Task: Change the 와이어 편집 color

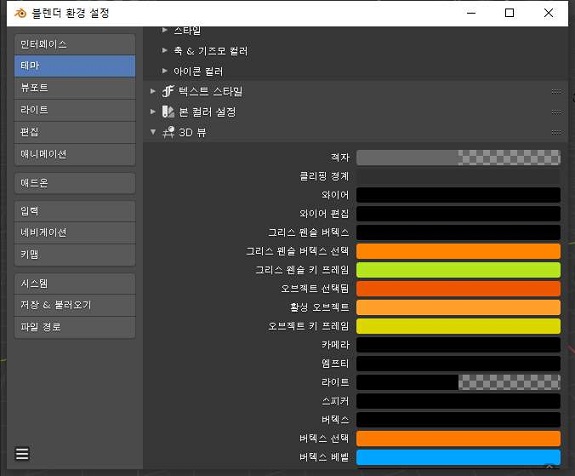Action: coord(458,214)
